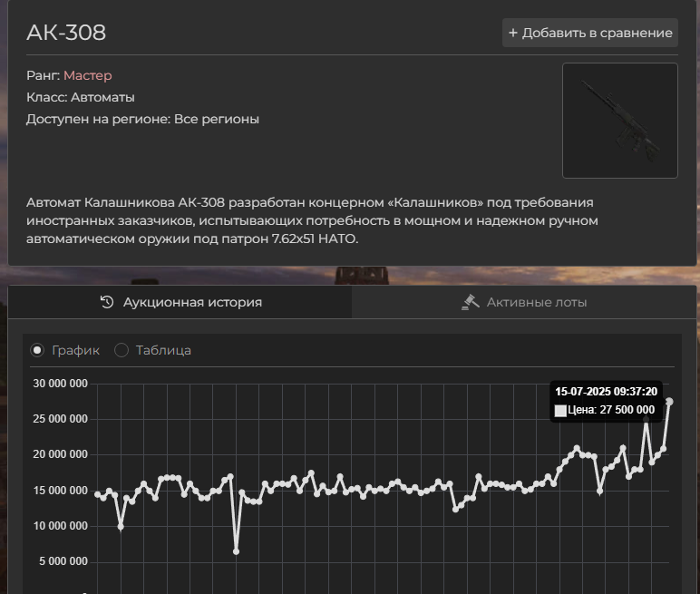Image resolution: width=700 pixels, height=594 pixels.
Task: Click the first data point on the chart
Action: (x=98, y=494)
